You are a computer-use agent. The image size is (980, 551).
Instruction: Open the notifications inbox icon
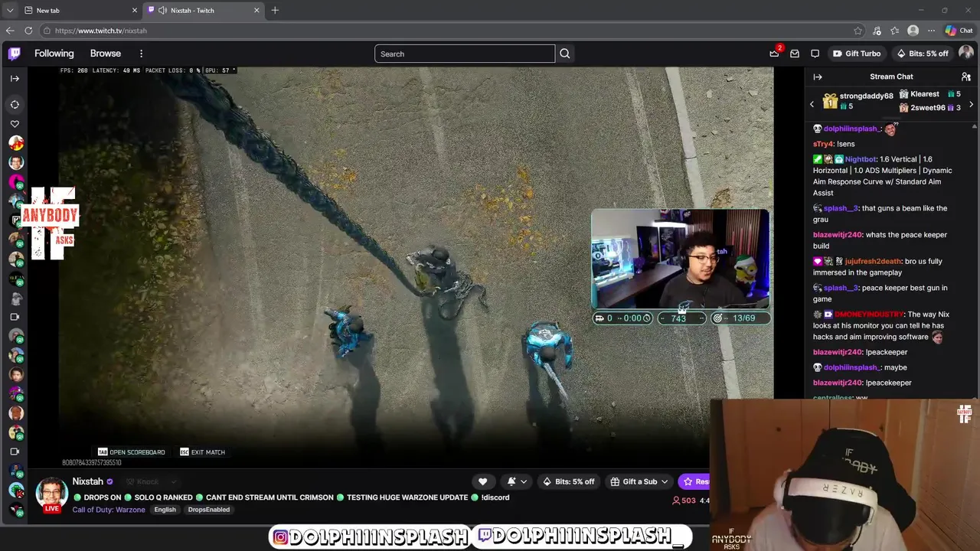point(795,54)
